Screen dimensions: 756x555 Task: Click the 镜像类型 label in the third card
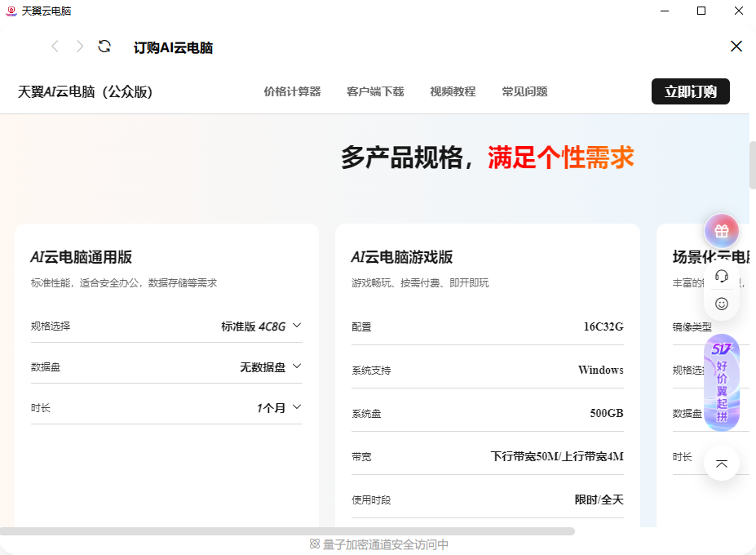click(x=692, y=326)
